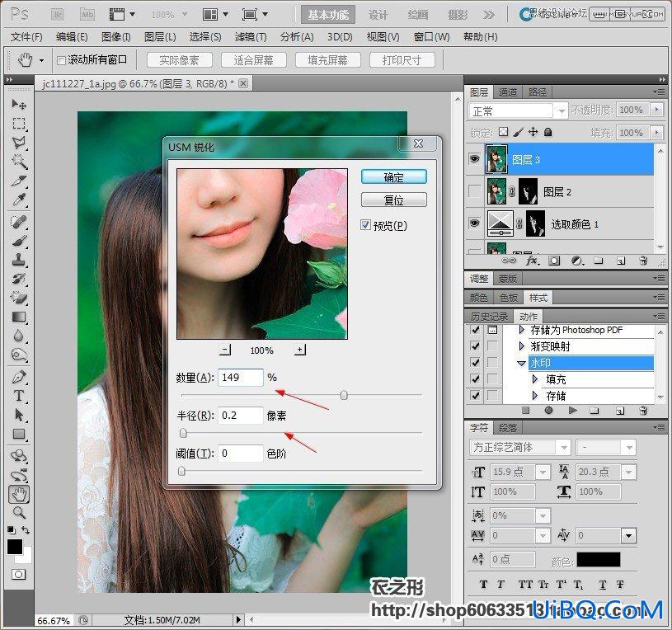Viewport: 672px width, 630px height.
Task: Toggle Quick Mask mode
Action: (18, 574)
